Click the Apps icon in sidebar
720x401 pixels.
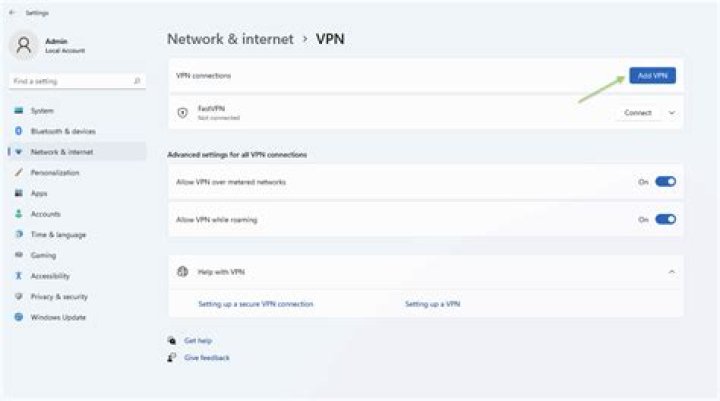(x=19, y=193)
